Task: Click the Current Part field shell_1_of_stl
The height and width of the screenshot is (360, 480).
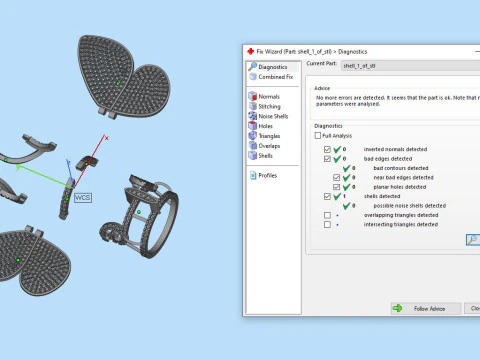Action: tap(411, 66)
